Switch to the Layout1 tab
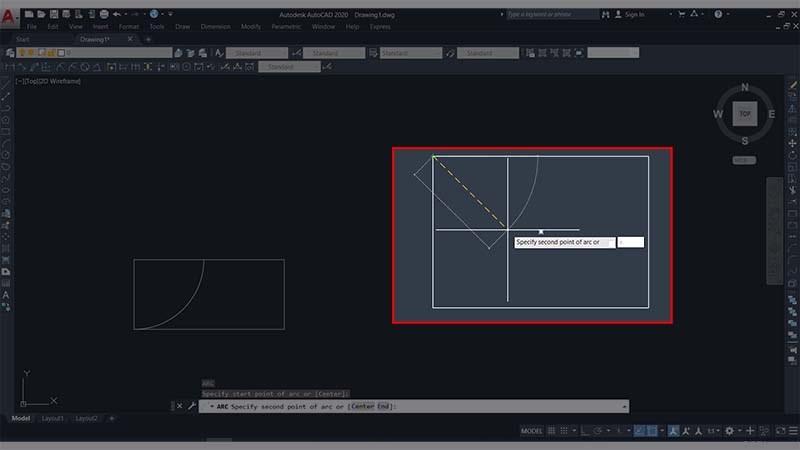Viewport: 800px width, 450px height. coord(53,418)
